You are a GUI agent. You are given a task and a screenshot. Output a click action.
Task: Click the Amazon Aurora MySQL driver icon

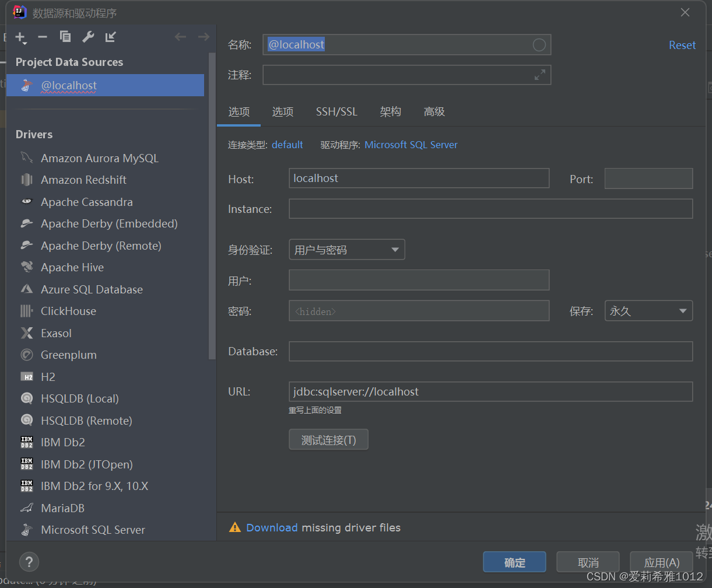27,158
